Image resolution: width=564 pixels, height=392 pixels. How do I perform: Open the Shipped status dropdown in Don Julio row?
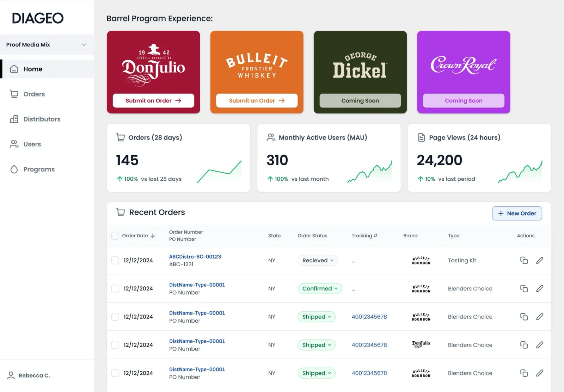tap(317, 345)
